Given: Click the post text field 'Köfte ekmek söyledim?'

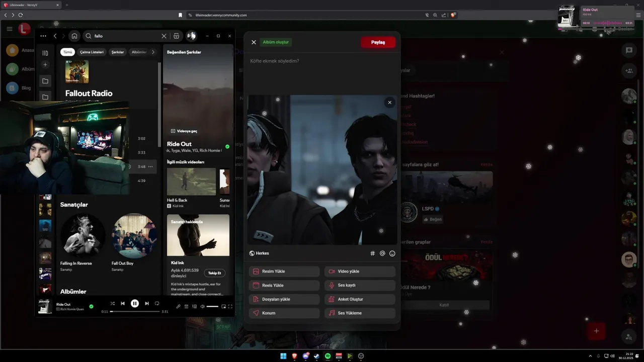Looking at the screenshot, I should click(322, 61).
